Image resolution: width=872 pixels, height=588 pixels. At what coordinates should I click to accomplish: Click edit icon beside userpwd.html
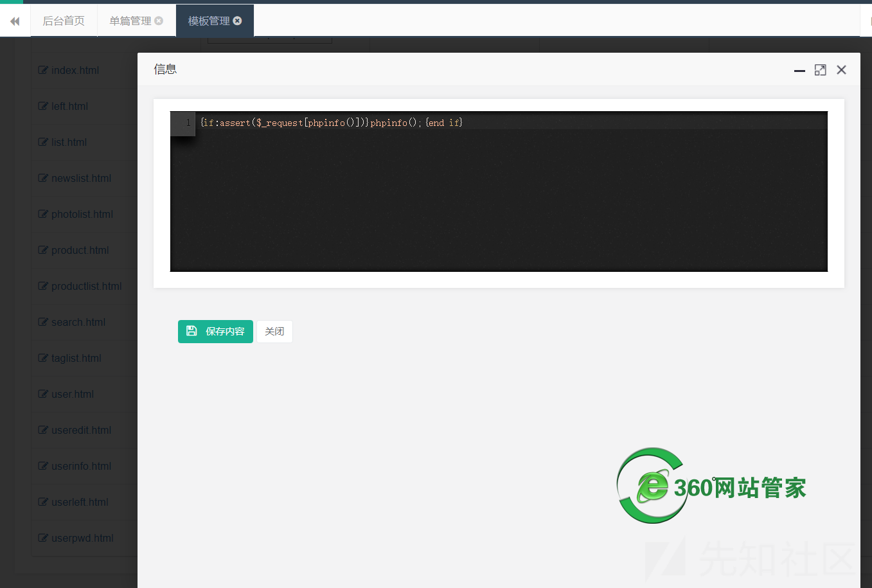pyautogui.click(x=43, y=538)
